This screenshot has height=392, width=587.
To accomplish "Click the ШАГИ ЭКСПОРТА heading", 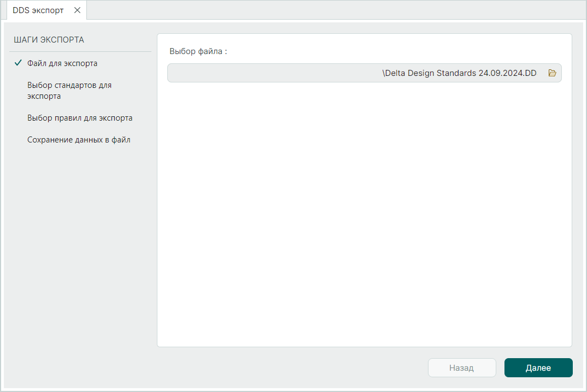I will pyautogui.click(x=49, y=40).
